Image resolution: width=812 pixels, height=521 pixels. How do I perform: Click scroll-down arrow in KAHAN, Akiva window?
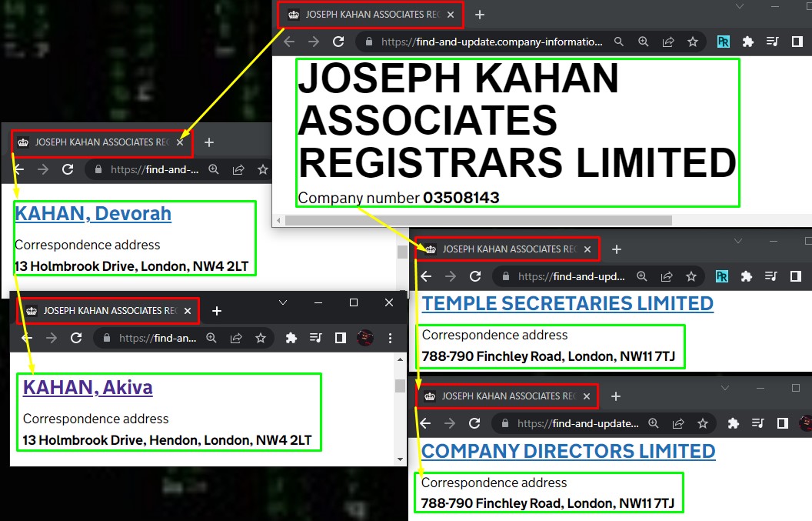[401, 459]
